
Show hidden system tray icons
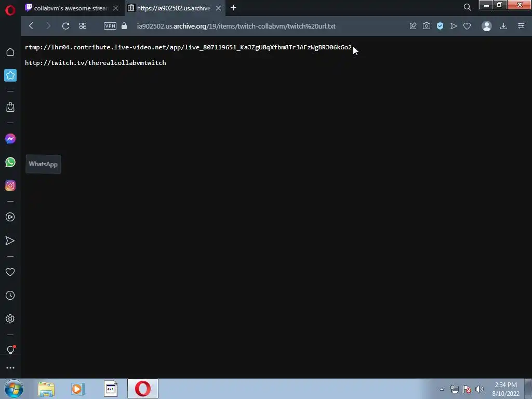click(x=442, y=390)
